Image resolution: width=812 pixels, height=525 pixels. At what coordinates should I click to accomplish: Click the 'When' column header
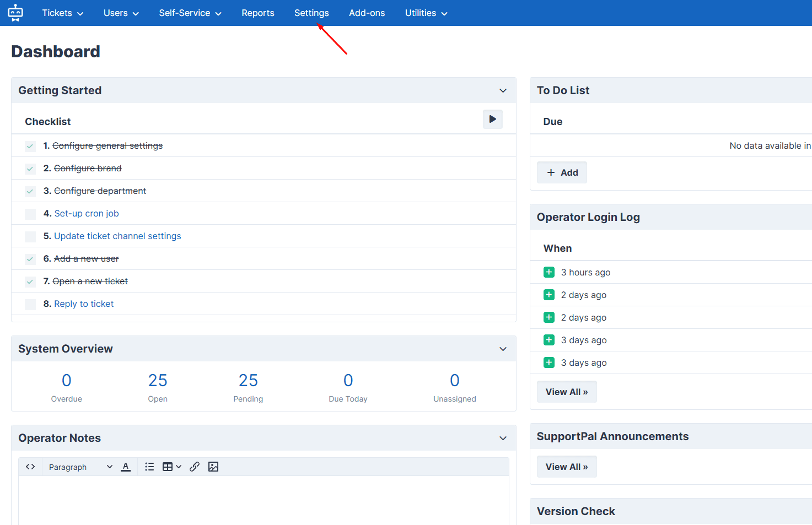(x=557, y=248)
